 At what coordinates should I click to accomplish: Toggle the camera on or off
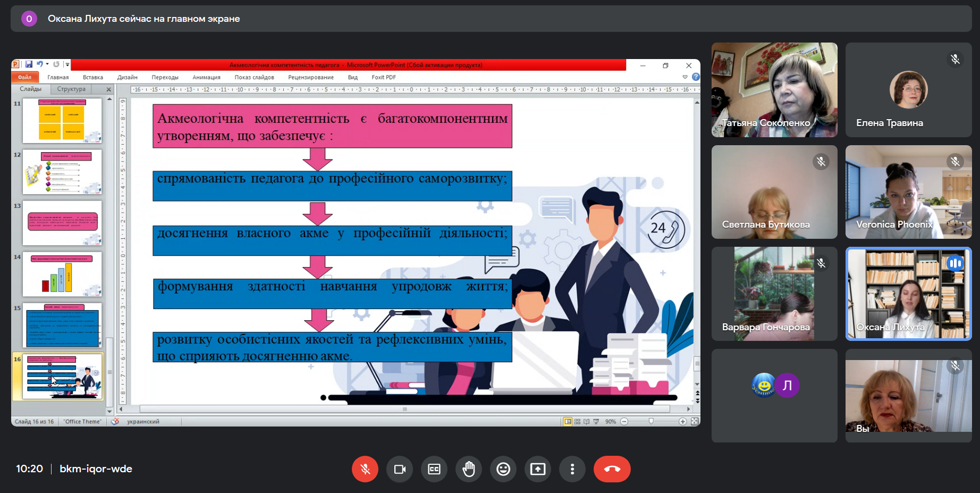tap(400, 469)
